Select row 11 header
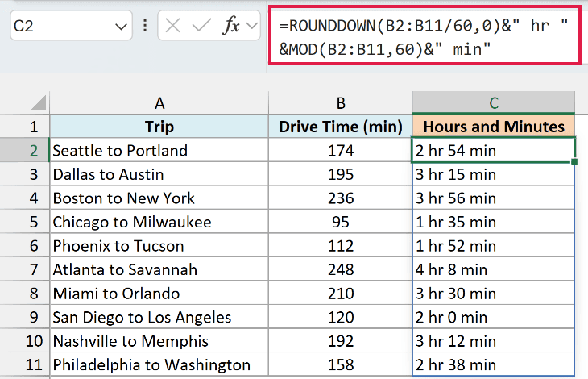Image resolution: width=588 pixels, height=379 pixels. click(x=25, y=364)
